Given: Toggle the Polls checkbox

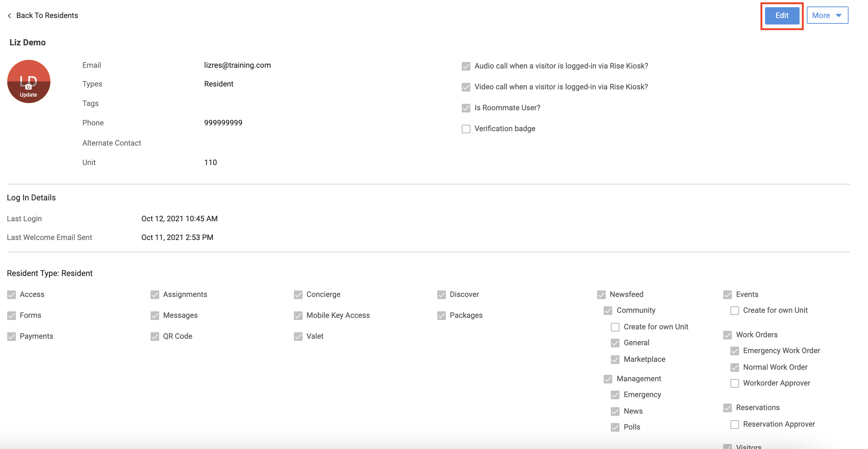Looking at the screenshot, I should (615, 427).
